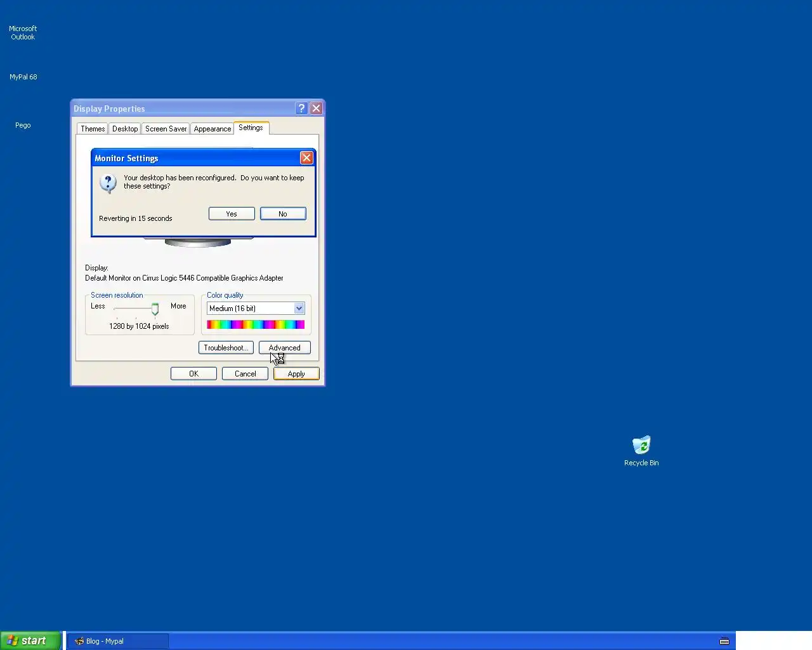Switch to the Desktop tab
812x650 pixels.
click(x=125, y=129)
